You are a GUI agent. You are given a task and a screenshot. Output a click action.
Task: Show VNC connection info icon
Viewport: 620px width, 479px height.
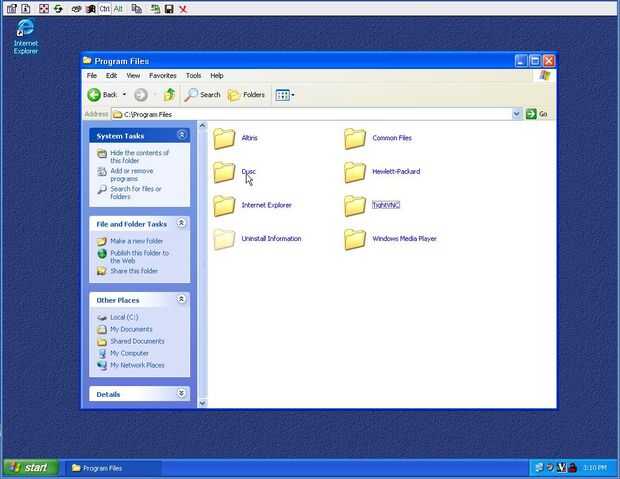(x=26, y=8)
